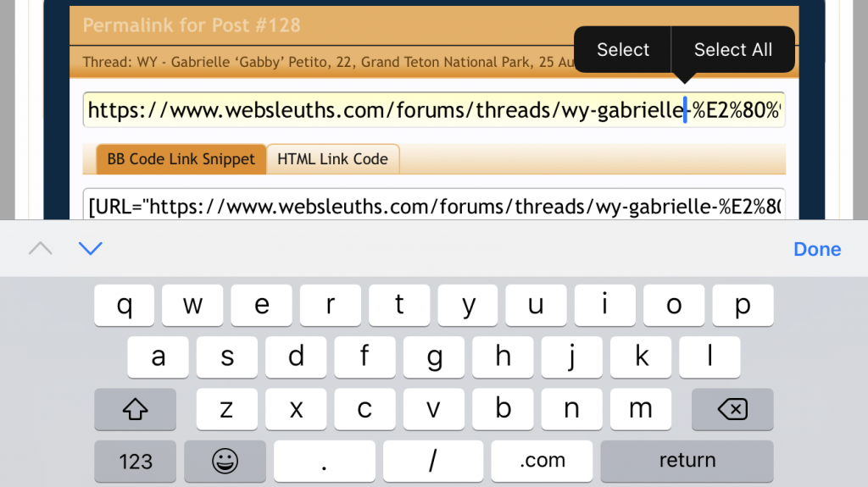Choose Select in the popup menu
Screen dimensions: 868x487
(622, 50)
